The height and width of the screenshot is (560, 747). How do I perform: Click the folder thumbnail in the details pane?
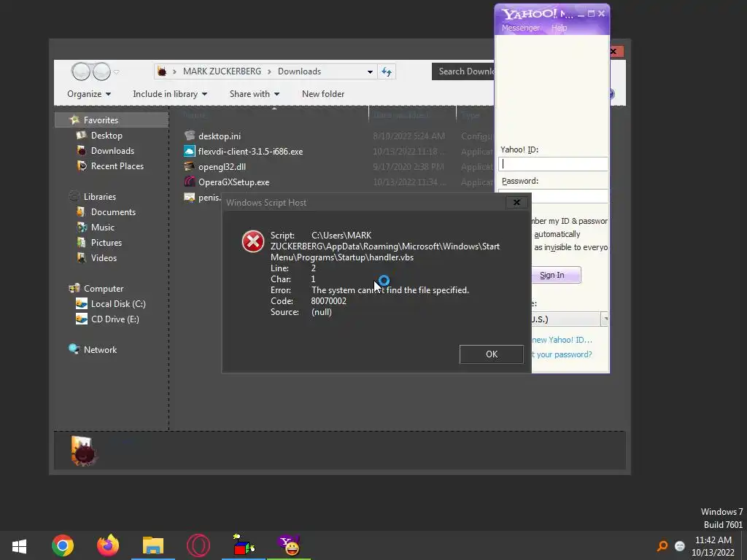[83, 451]
